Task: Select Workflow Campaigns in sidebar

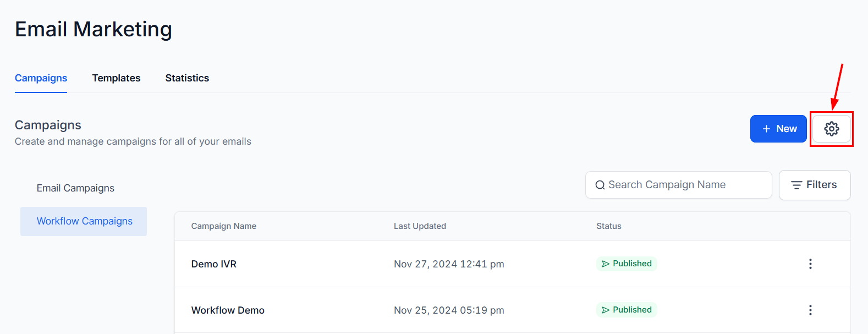Action: 84,221
